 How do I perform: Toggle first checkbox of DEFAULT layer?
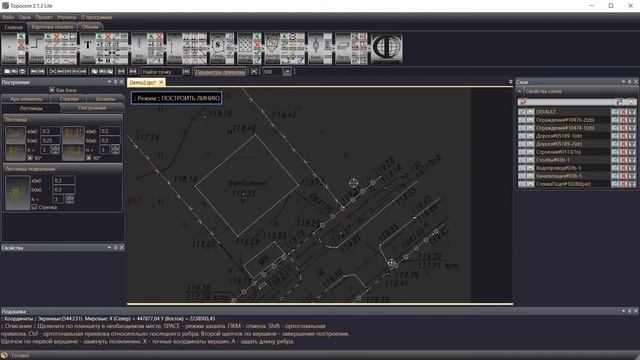pyautogui.click(x=522, y=111)
